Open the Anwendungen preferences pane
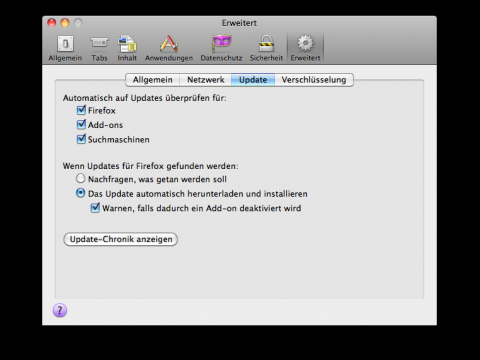Viewport: 480px width, 360px height. (x=169, y=48)
